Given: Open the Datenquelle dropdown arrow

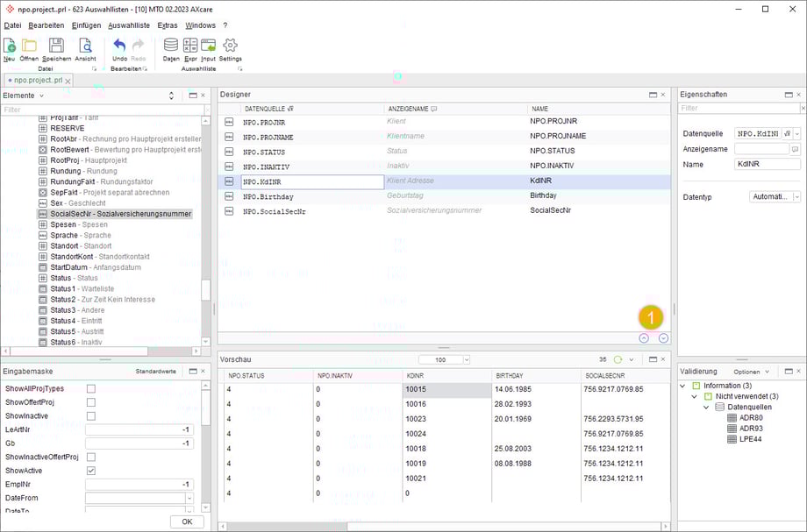Looking at the screenshot, I should 797,133.
